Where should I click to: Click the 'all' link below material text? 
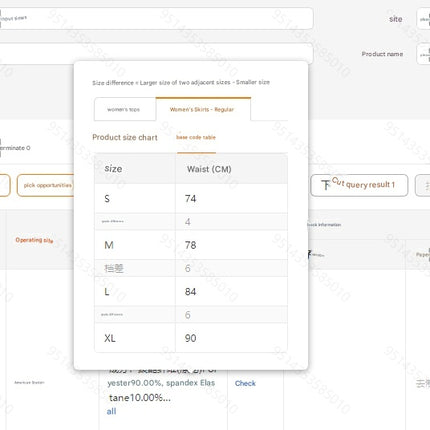click(x=111, y=411)
